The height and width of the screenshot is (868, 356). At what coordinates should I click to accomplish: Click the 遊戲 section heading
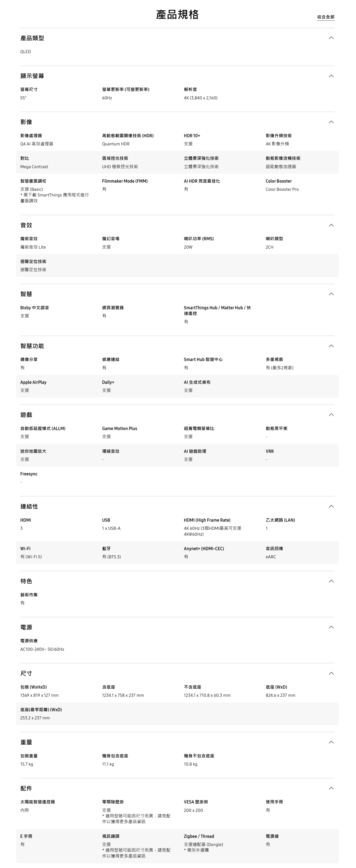[x=26, y=415]
